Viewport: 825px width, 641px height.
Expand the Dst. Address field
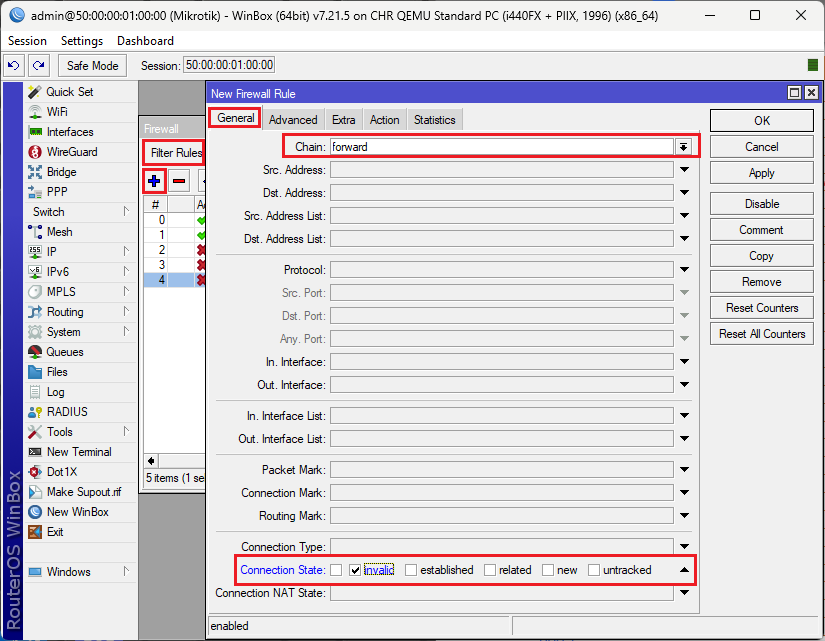tap(685, 193)
